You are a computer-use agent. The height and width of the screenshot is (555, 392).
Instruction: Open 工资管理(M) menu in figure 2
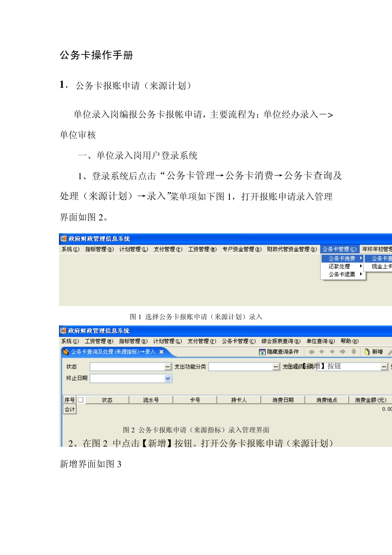(99, 342)
